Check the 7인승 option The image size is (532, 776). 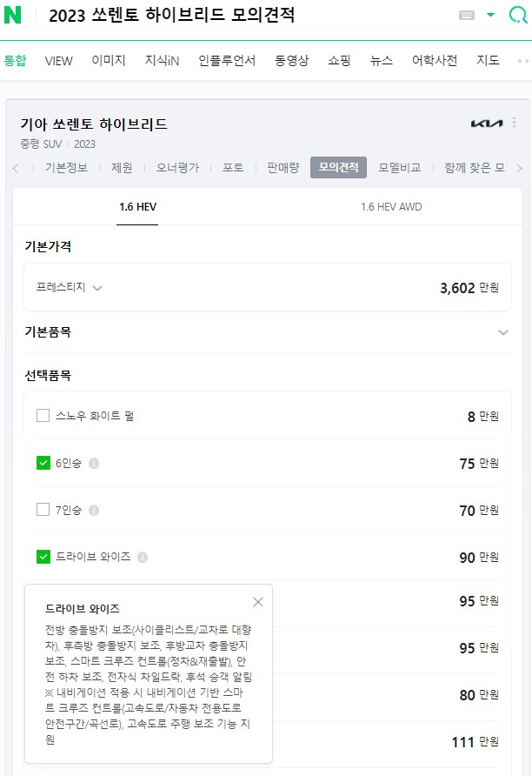(x=43, y=510)
